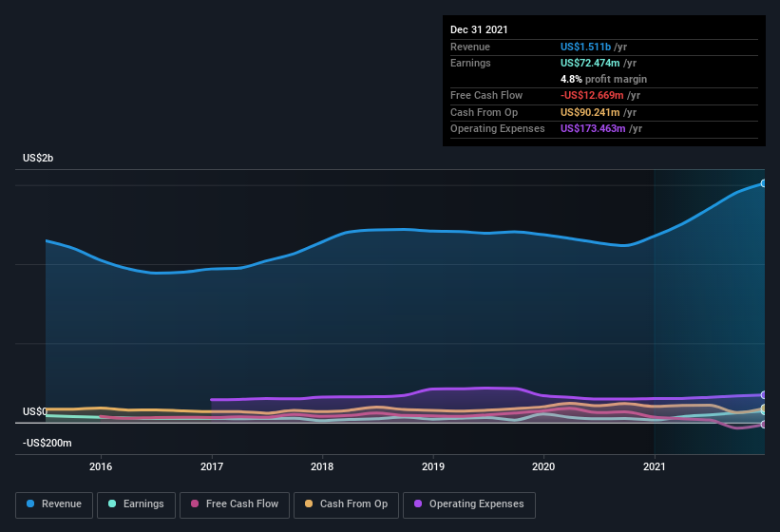Click the 2016 x-axis label
780x532 pixels.
(x=101, y=466)
